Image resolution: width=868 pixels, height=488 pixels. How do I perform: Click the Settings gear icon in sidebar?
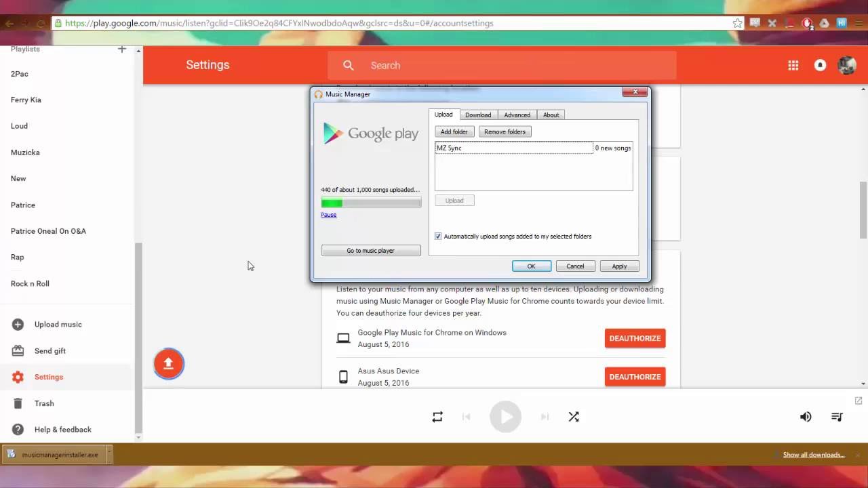pos(18,377)
